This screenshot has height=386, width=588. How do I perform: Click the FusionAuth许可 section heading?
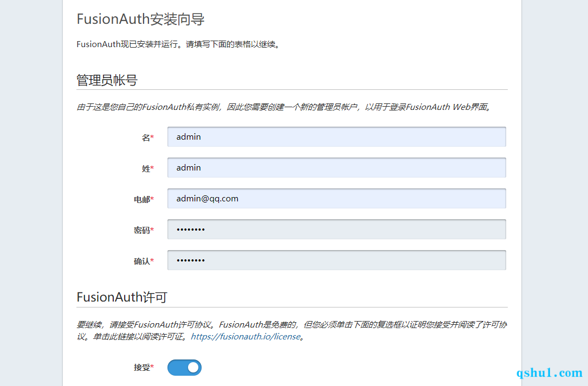[x=121, y=297]
